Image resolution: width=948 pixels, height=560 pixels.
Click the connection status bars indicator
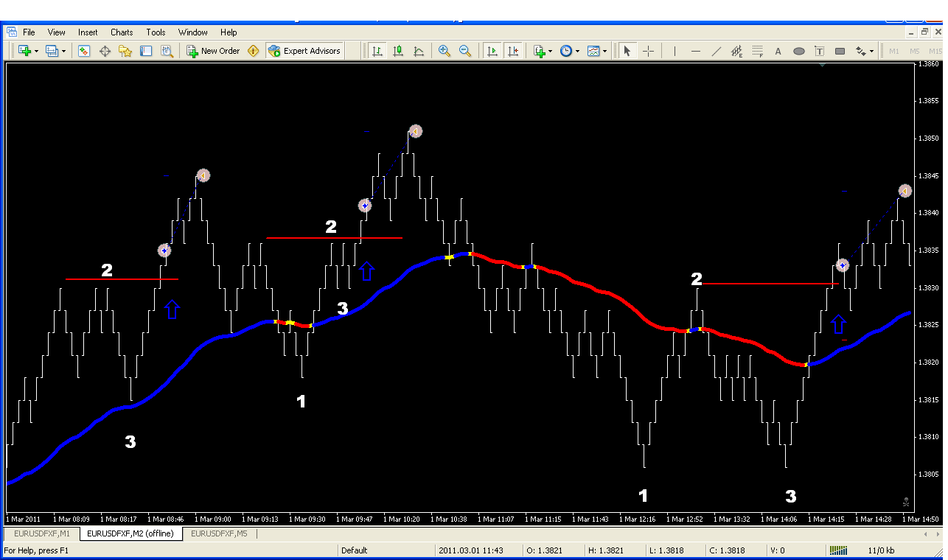pyautogui.click(x=838, y=550)
